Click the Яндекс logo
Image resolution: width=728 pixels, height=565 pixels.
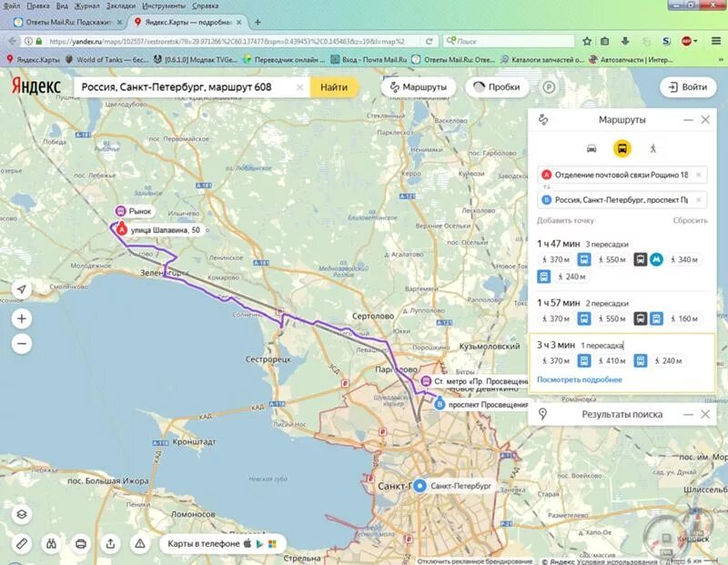coord(35,86)
